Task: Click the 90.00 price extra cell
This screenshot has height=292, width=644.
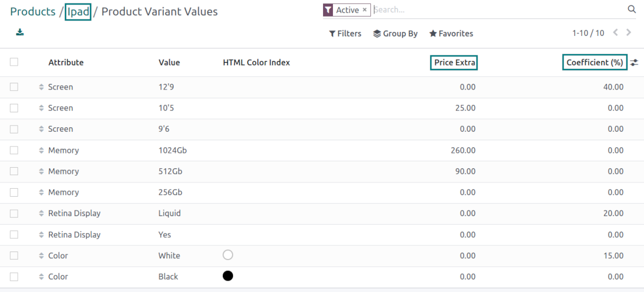Action: [465, 172]
